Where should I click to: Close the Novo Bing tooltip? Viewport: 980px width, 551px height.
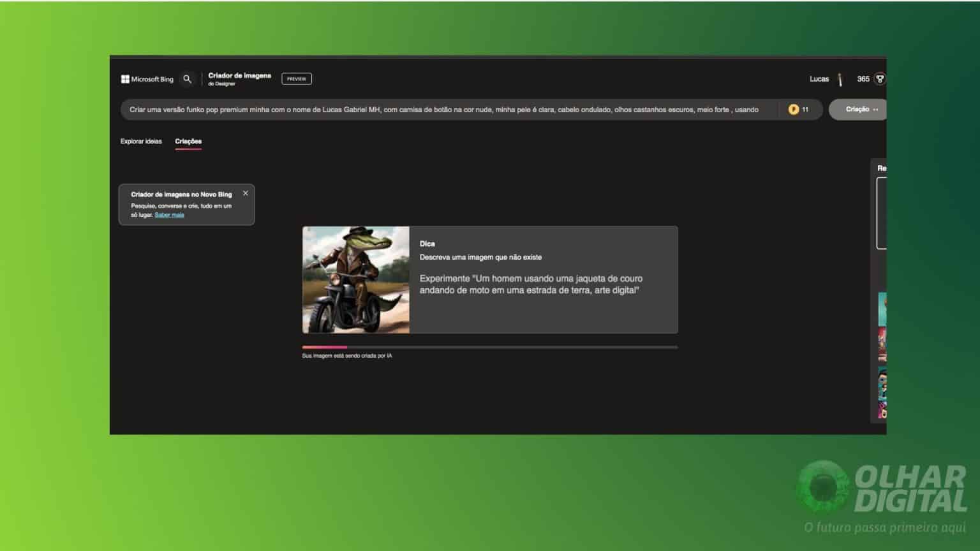(x=246, y=193)
